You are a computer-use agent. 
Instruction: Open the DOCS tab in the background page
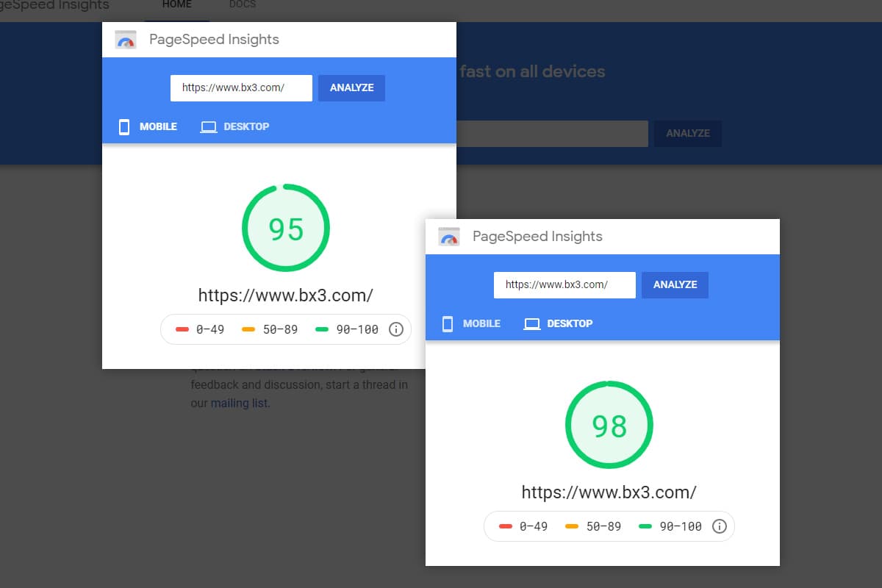click(243, 5)
